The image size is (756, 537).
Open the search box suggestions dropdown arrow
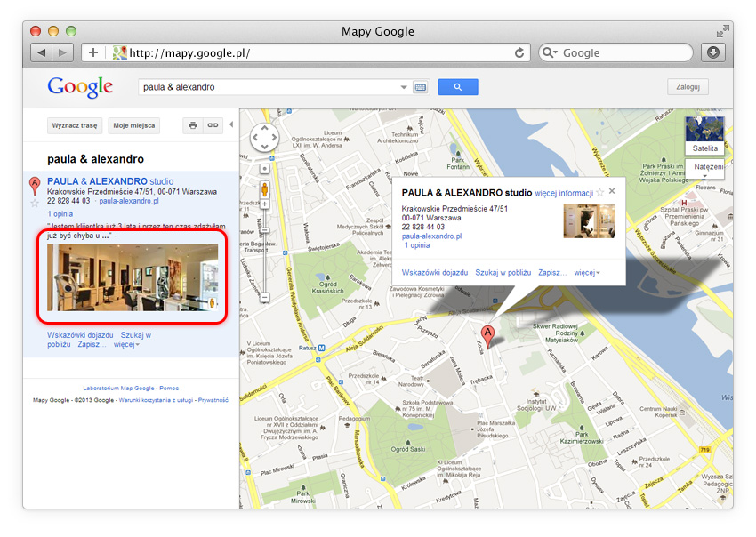click(x=404, y=87)
